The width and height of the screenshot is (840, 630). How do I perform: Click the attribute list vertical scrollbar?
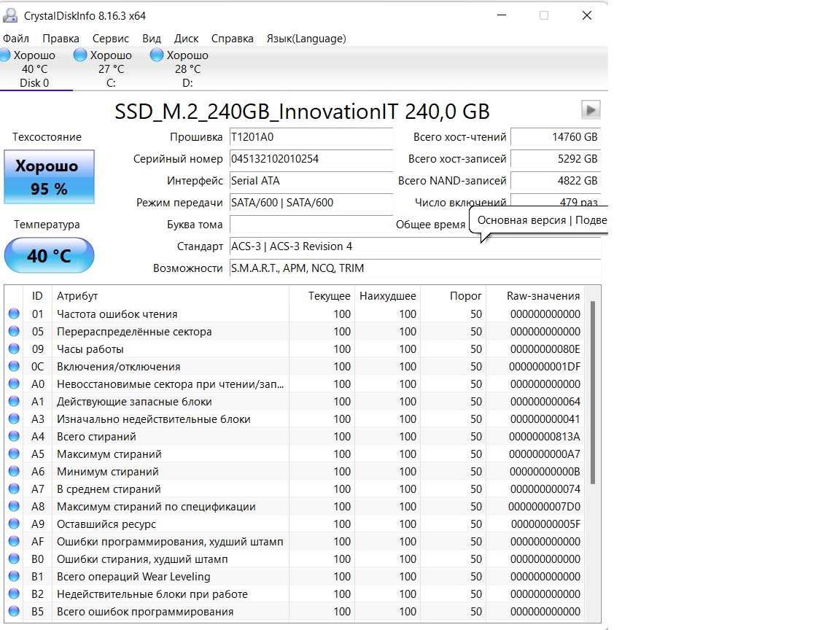pyautogui.click(x=593, y=393)
